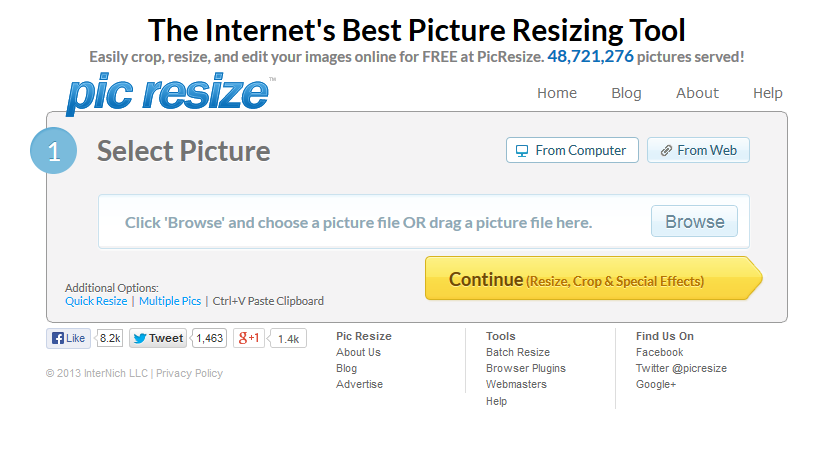Click the Google +1 button
823x460 pixels.
click(x=249, y=338)
